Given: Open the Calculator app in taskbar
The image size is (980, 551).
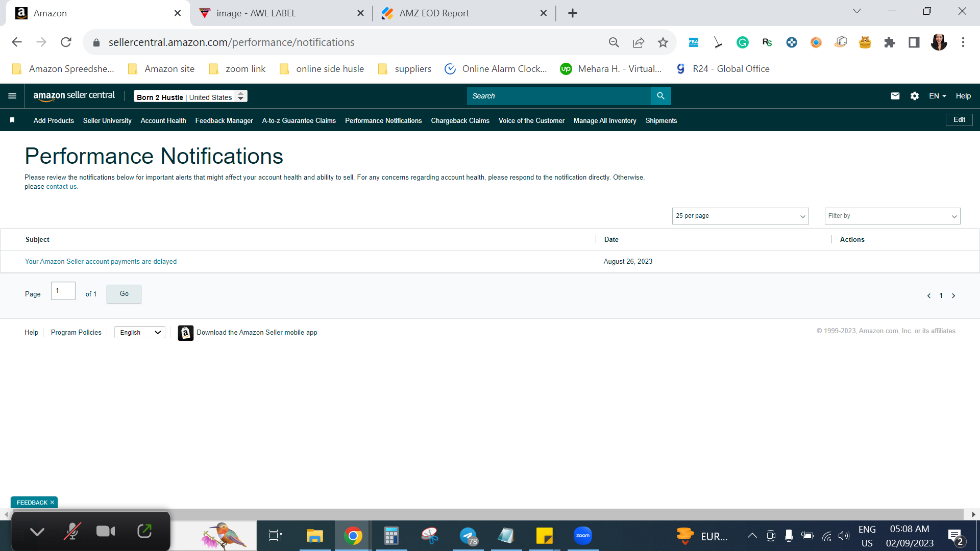Looking at the screenshot, I should (391, 536).
